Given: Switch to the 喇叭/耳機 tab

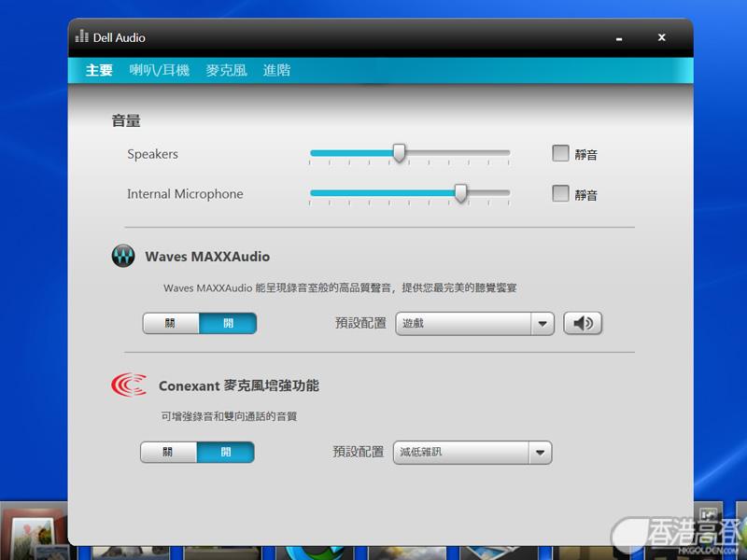Looking at the screenshot, I should click(159, 70).
